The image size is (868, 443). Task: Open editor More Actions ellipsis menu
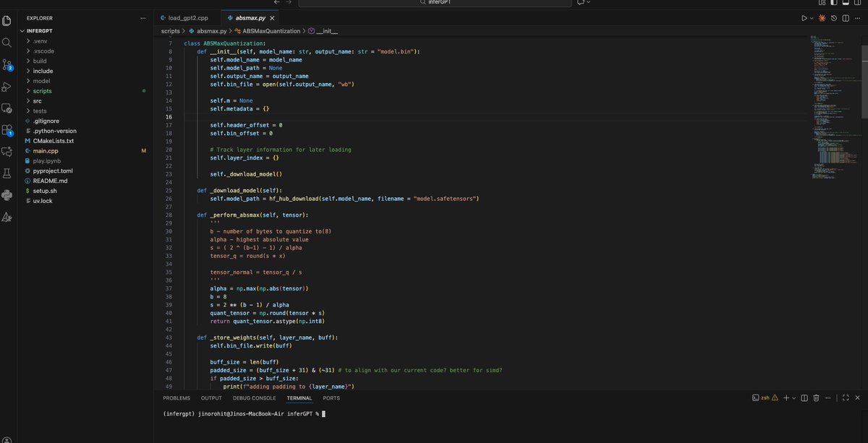coord(857,17)
